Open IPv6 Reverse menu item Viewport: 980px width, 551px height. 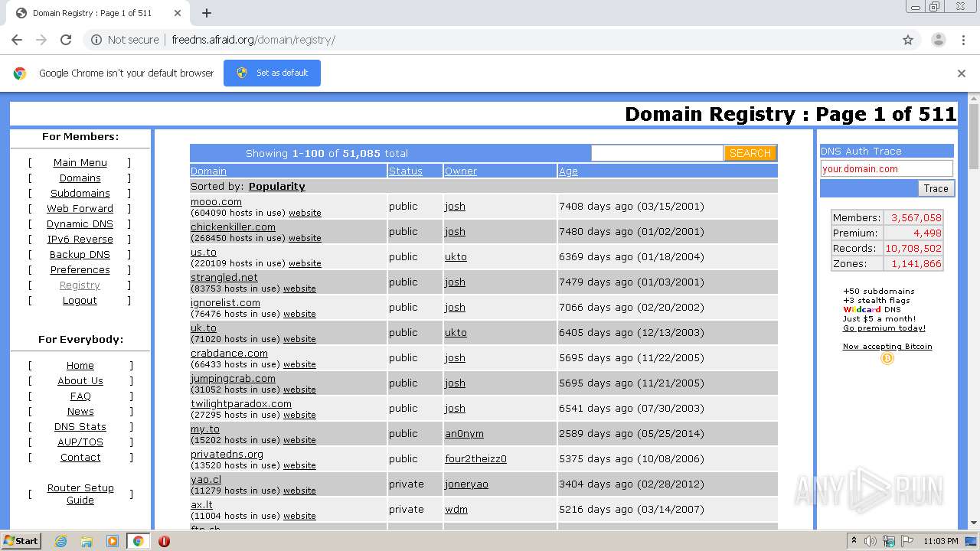click(80, 239)
